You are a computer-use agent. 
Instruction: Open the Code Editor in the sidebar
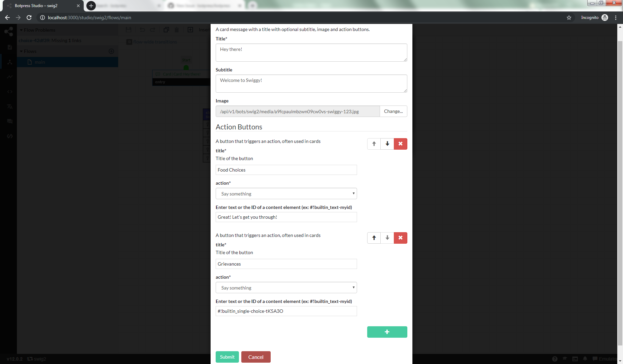tap(9, 91)
